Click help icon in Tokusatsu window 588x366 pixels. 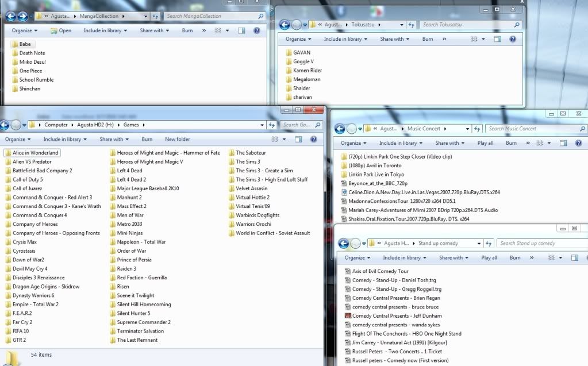click(x=513, y=39)
